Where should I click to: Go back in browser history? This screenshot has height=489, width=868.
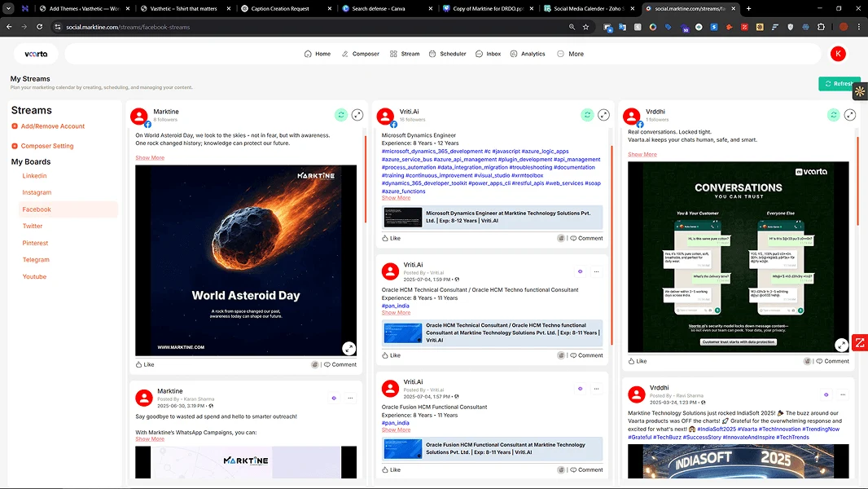click(9, 27)
